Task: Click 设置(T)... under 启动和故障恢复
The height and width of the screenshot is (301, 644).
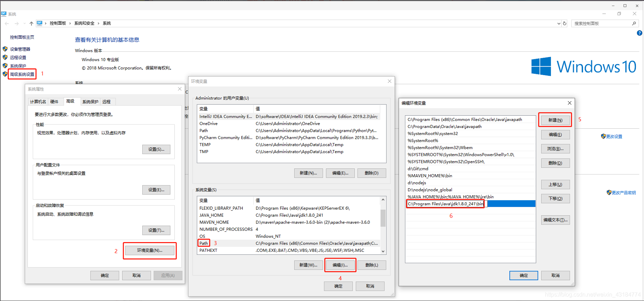Action: point(156,231)
